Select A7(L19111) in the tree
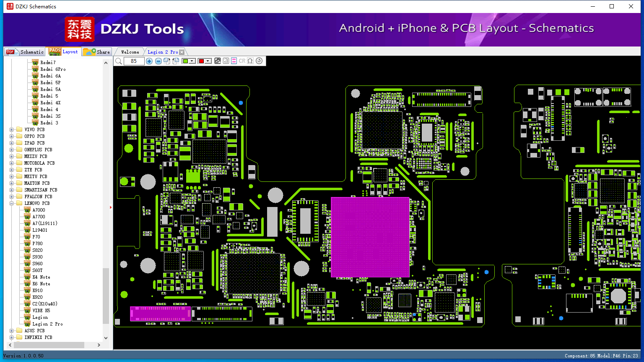This screenshot has height=362, width=644. coord(45,223)
